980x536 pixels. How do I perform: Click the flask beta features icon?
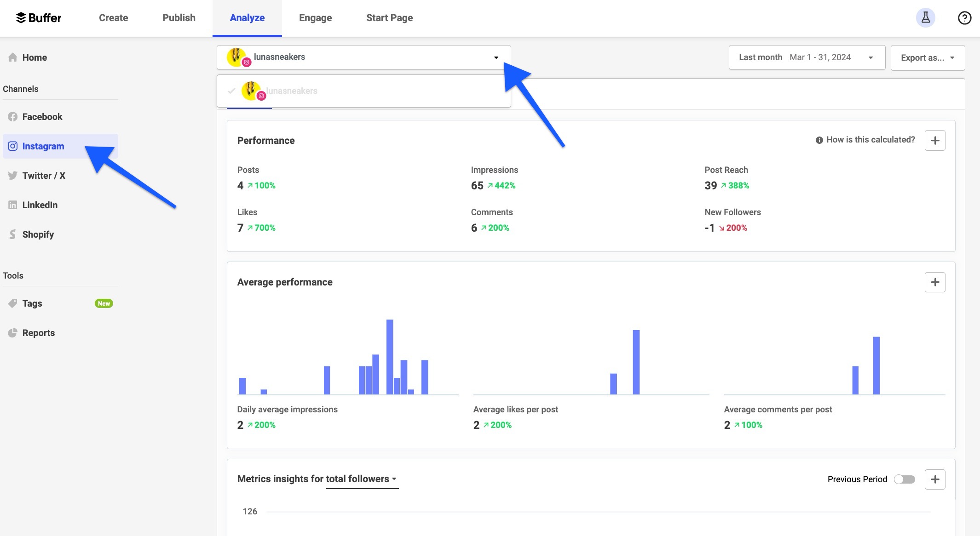pyautogui.click(x=926, y=17)
